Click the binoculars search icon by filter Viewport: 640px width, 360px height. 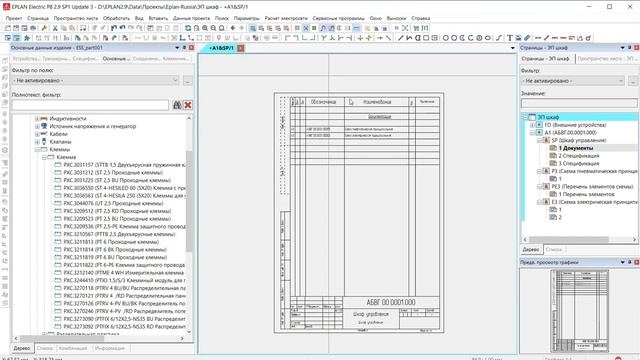(x=177, y=105)
